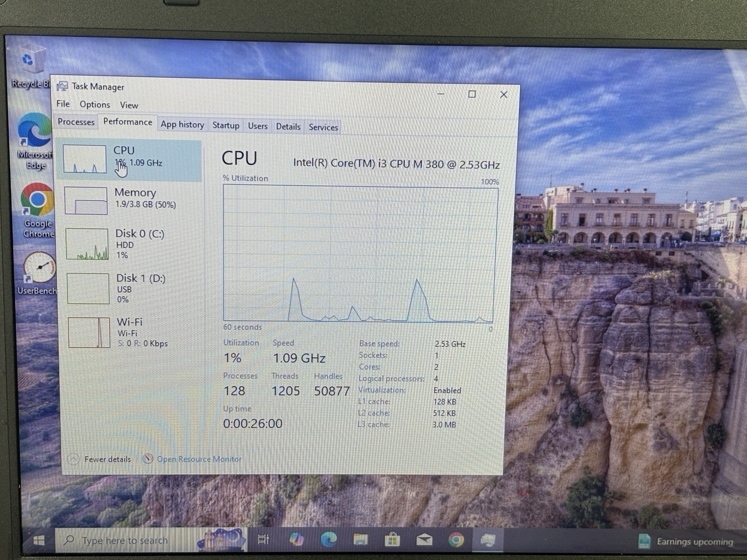This screenshot has height=560, width=747.
Task: Select CPU thumbnail graph in sidebar
Action: [x=85, y=159]
